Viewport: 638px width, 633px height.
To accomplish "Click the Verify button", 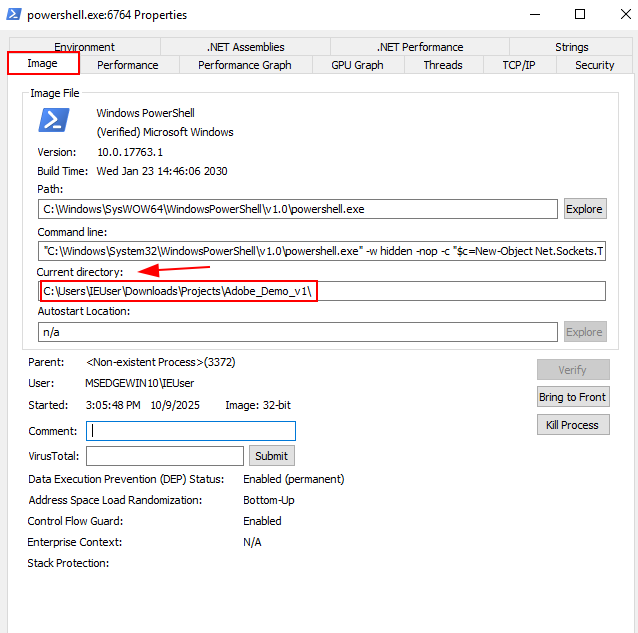I will tap(573, 370).
